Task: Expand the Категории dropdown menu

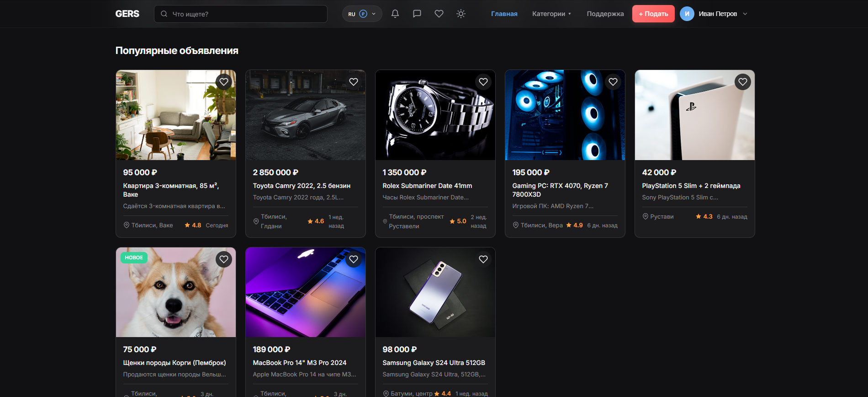Action: pos(551,14)
